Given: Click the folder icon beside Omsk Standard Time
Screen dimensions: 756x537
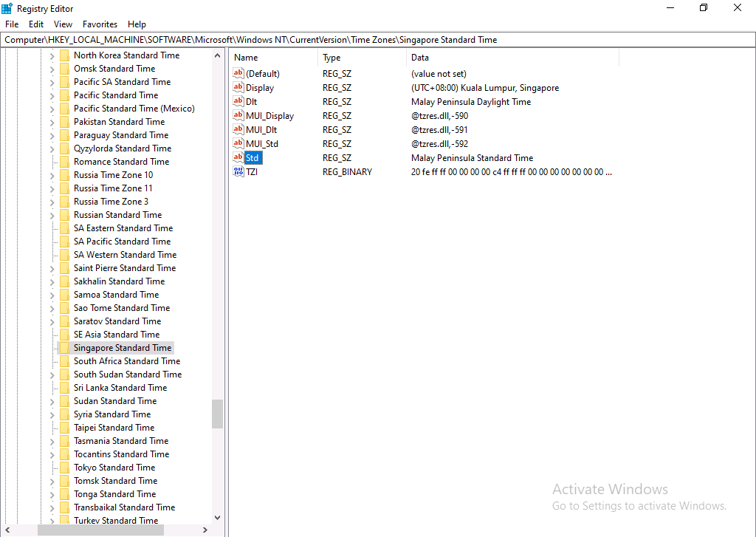Looking at the screenshot, I should coord(63,68).
